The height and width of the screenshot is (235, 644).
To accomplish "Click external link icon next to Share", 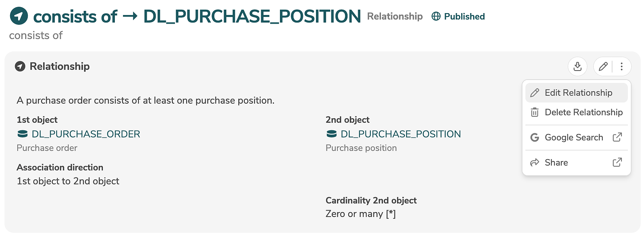I will 617,163.
